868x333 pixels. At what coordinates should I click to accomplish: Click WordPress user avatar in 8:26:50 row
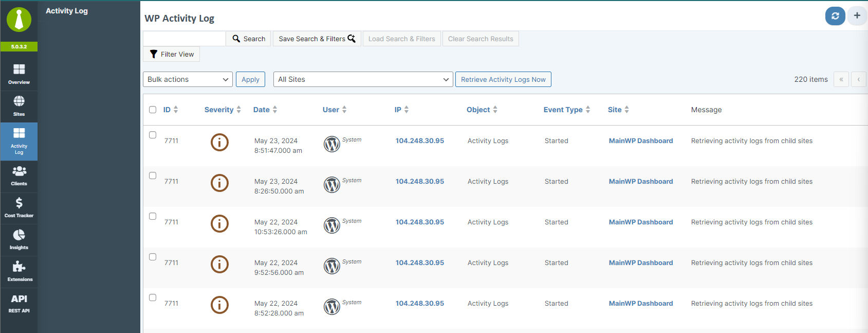(x=332, y=185)
